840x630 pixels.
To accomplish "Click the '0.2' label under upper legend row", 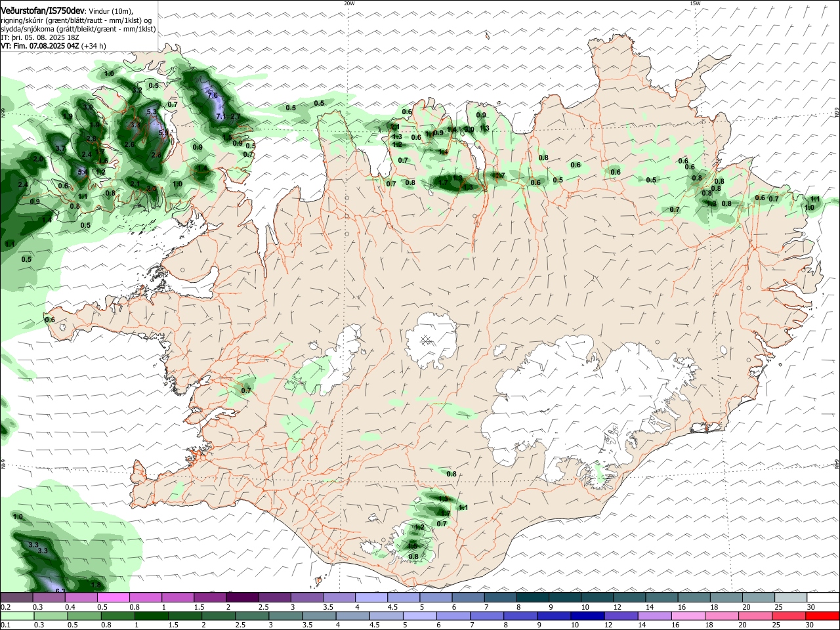I will pyautogui.click(x=5, y=607).
